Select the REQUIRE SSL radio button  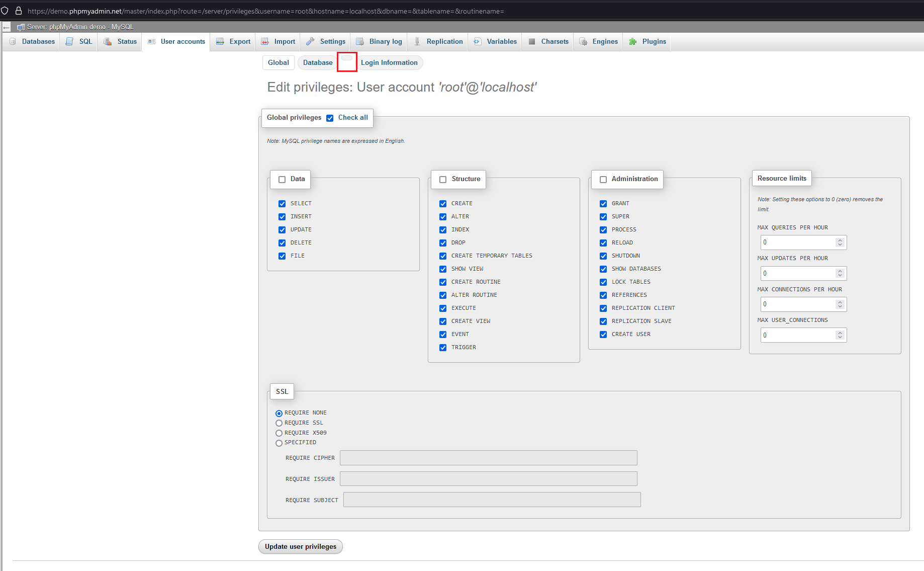tap(279, 423)
